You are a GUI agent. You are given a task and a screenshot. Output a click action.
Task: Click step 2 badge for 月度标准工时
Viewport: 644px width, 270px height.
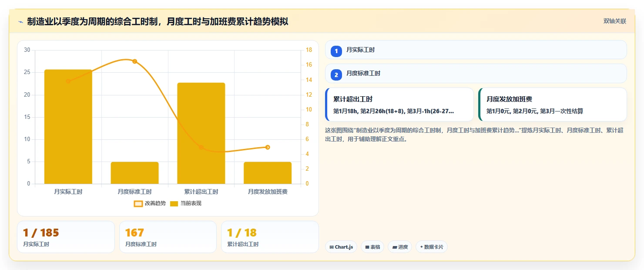pyautogui.click(x=336, y=74)
